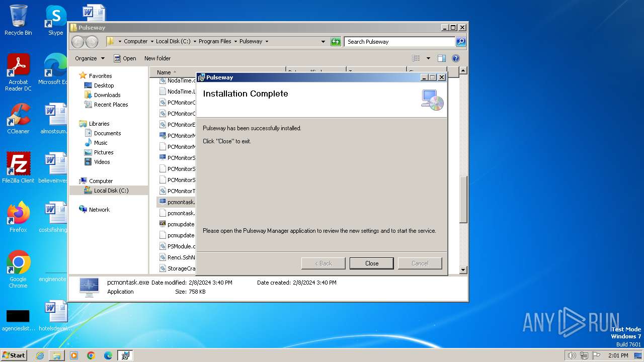644x362 pixels.
Task: Expand the Pulseway breadcrumb arrow
Action: pyautogui.click(x=267, y=42)
